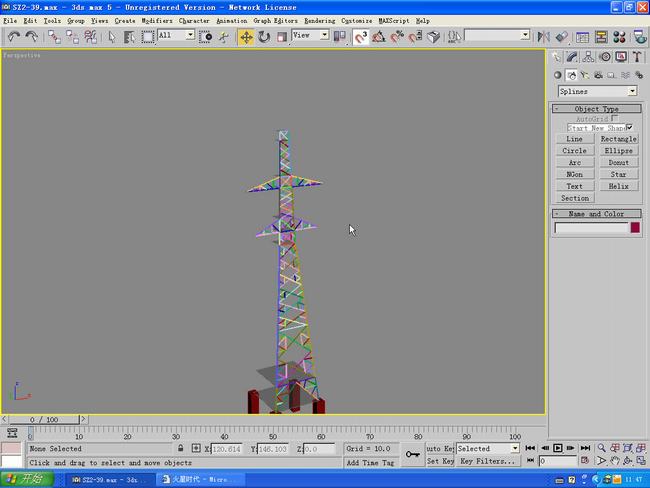
Task: Select the Lights category icon
Action: point(585,75)
